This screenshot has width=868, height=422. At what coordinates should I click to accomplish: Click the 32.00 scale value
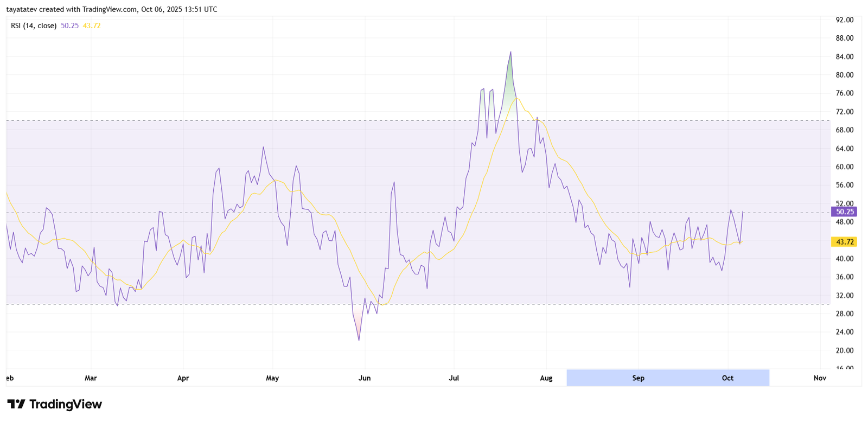(x=845, y=295)
